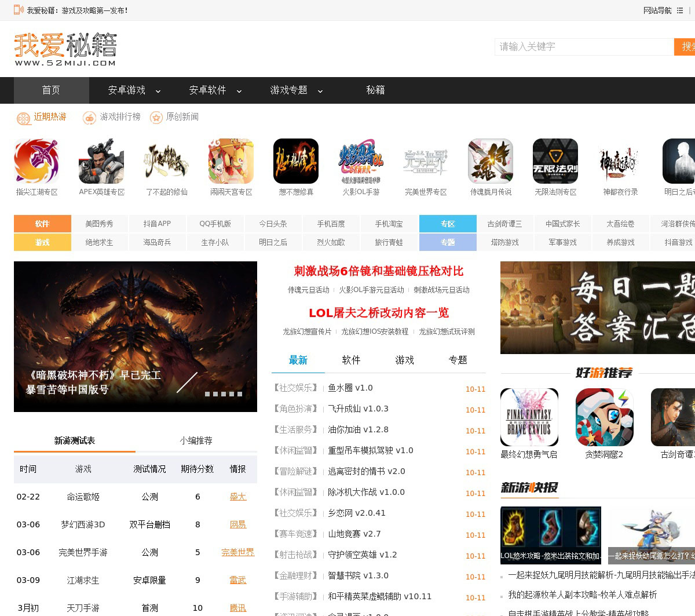
Task: Open the LOL悠米攻略 news thumbnail
Action: (x=551, y=535)
